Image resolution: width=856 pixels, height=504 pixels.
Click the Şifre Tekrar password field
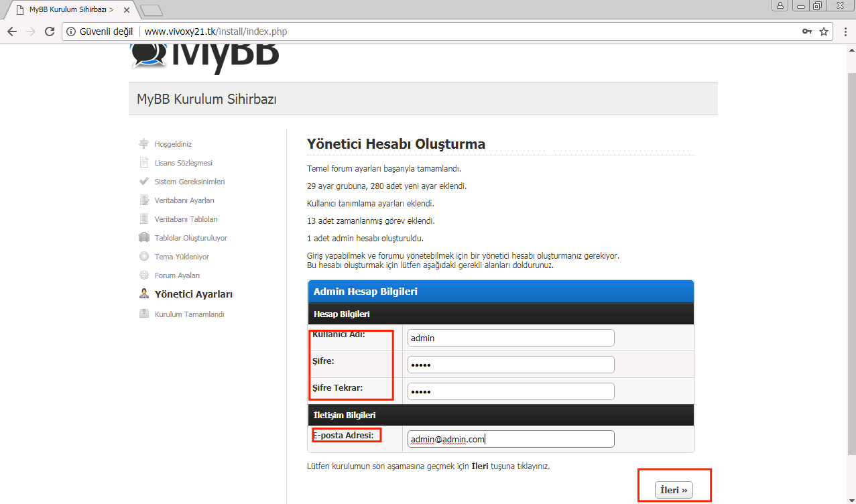(x=511, y=391)
